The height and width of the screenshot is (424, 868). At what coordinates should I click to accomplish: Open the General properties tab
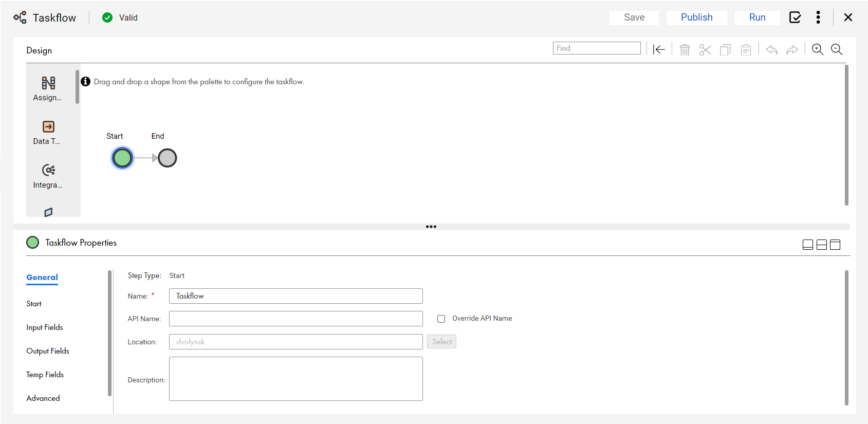(42, 278)
